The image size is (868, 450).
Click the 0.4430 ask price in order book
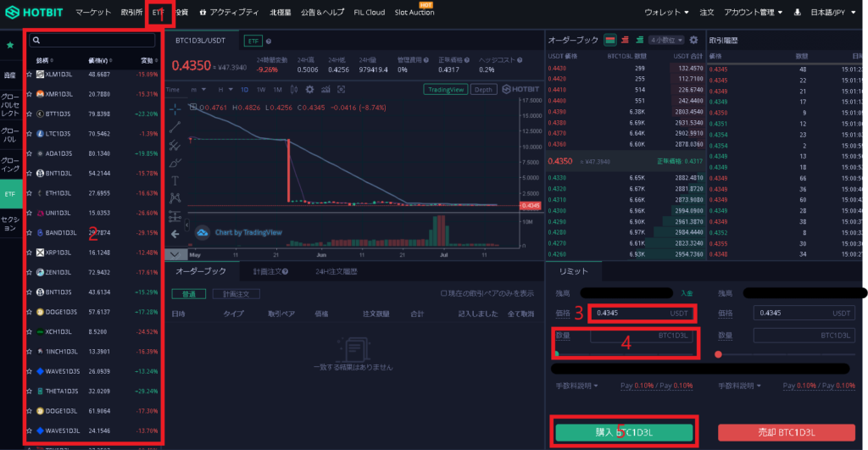(x=557, y=69)
